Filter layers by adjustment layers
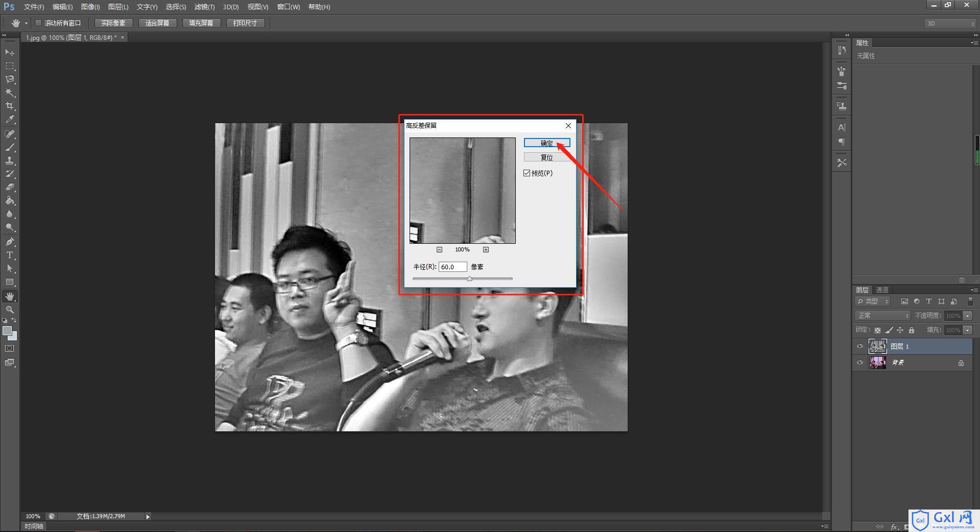 point(917,302)
